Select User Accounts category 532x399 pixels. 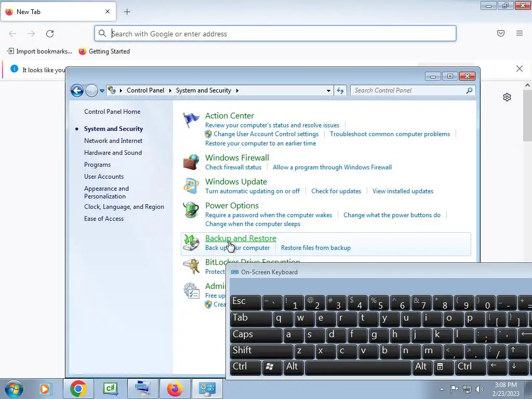104,177
